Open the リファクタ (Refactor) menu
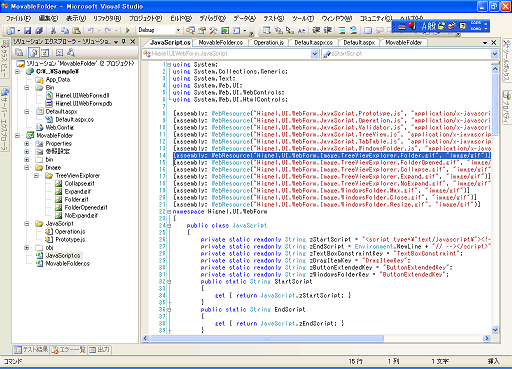Screen dimensions: 512x369 coord(107,18)
